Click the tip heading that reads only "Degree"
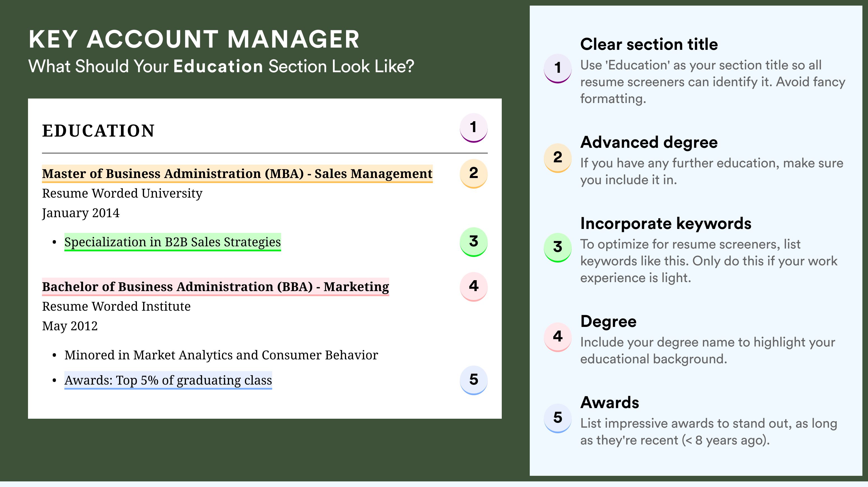Viewport: 868px width, 487px height. click(x=608, y=321)
